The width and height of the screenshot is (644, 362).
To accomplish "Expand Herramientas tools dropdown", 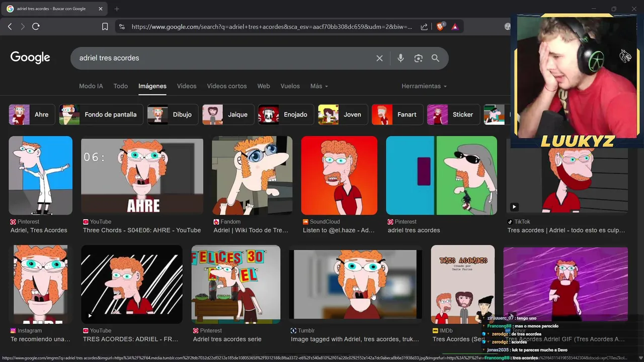I will click(x=424, y=86).
